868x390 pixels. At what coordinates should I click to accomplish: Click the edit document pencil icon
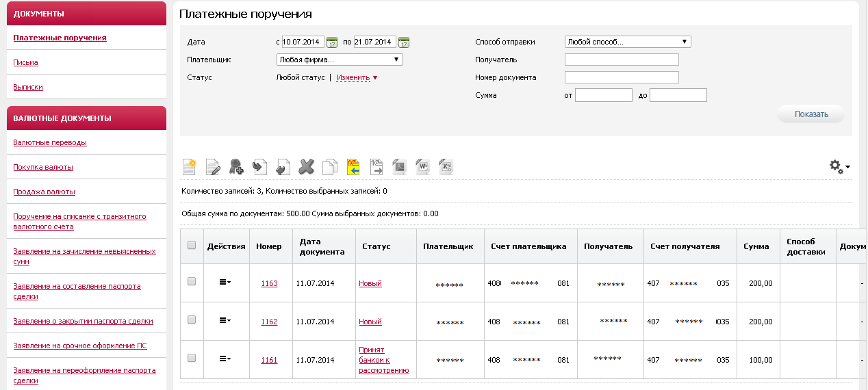[x=213, y=166]
